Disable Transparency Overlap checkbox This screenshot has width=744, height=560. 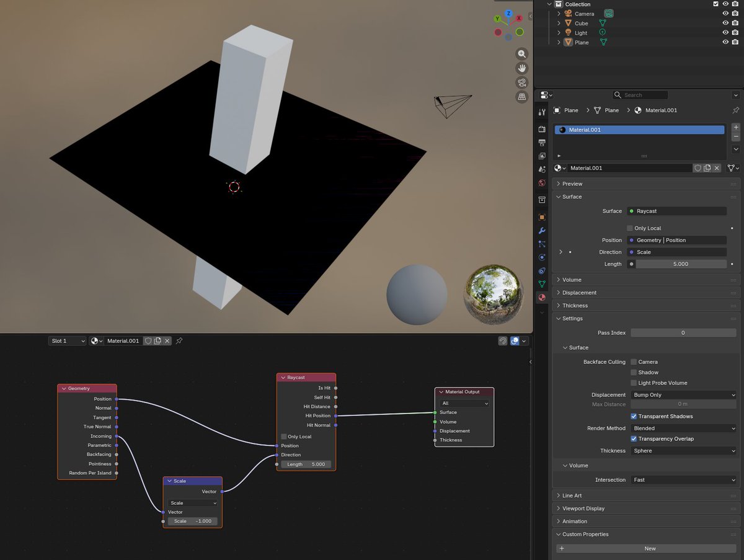pos(634,438)
